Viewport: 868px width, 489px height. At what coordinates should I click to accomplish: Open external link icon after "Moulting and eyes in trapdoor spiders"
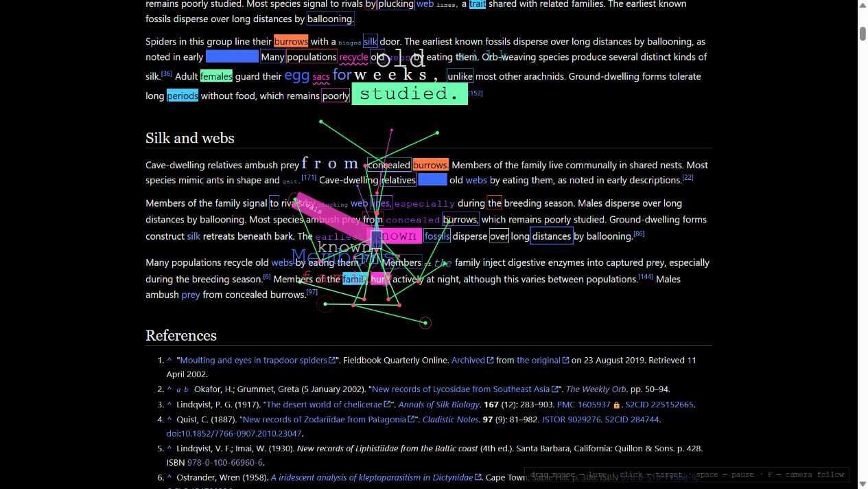[333, 361]
